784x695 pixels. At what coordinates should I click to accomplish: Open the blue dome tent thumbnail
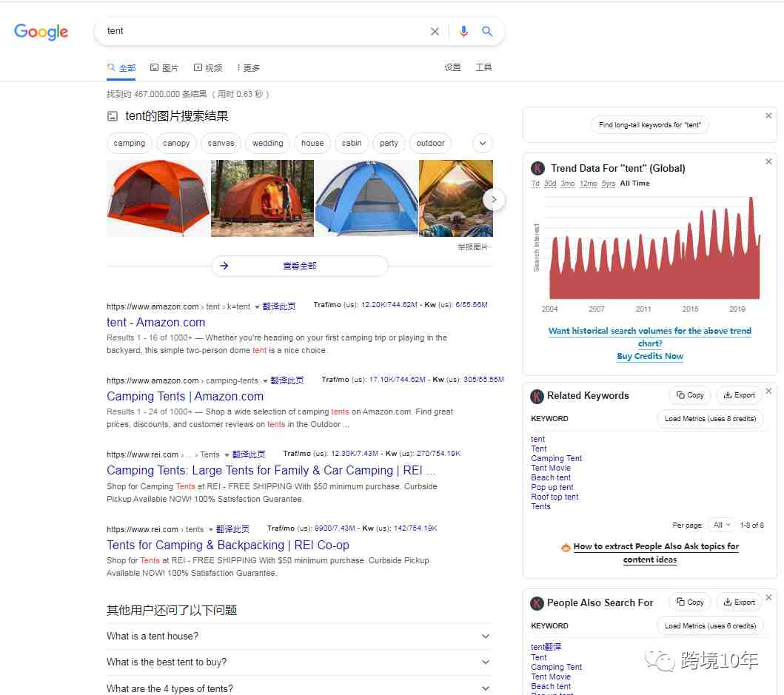[366, 198]
